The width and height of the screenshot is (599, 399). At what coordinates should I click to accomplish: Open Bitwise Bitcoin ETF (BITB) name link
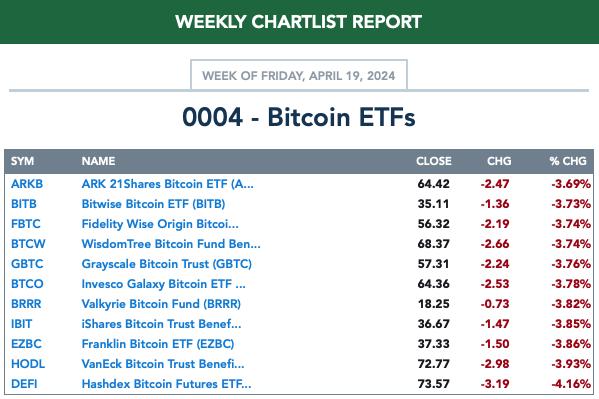(153, 204)
